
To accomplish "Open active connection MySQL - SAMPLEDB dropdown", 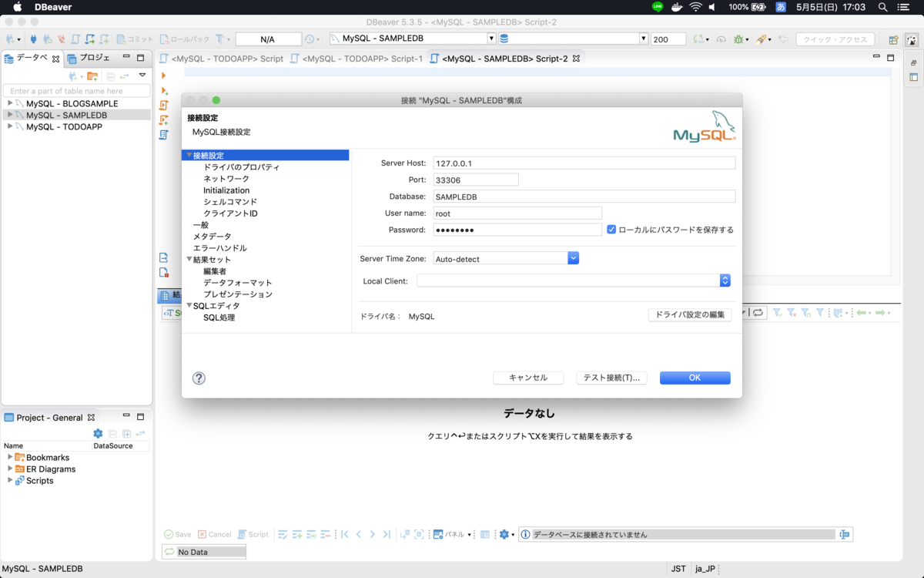I will 491,39.
